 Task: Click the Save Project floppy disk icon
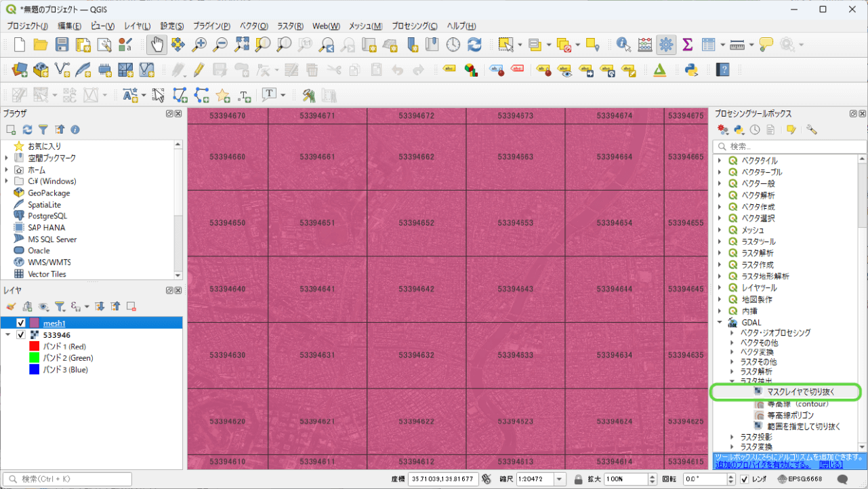tap(62, 45)
